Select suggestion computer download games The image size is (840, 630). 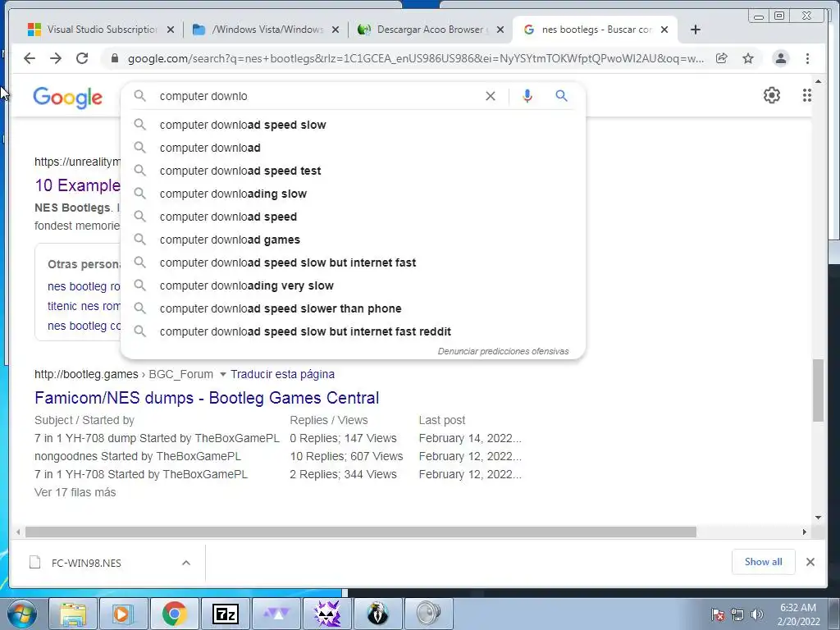354,240
